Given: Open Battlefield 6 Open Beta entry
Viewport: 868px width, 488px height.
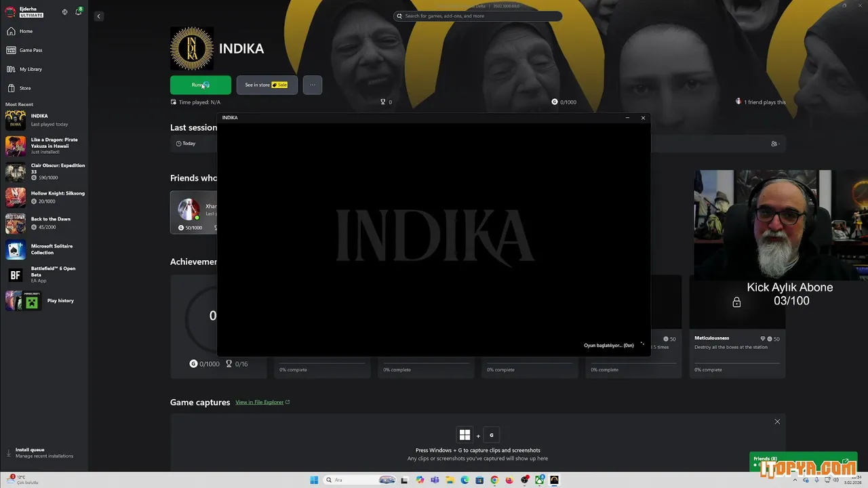Looking at the screenshot, I should click(44, 274).
